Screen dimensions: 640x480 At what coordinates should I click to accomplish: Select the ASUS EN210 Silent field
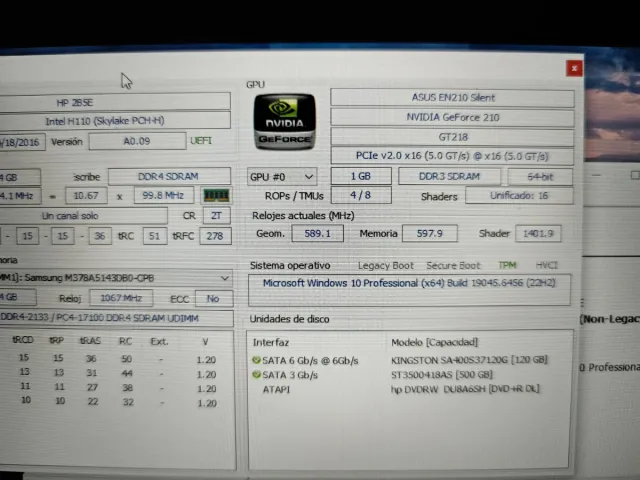tap(452, 98)
